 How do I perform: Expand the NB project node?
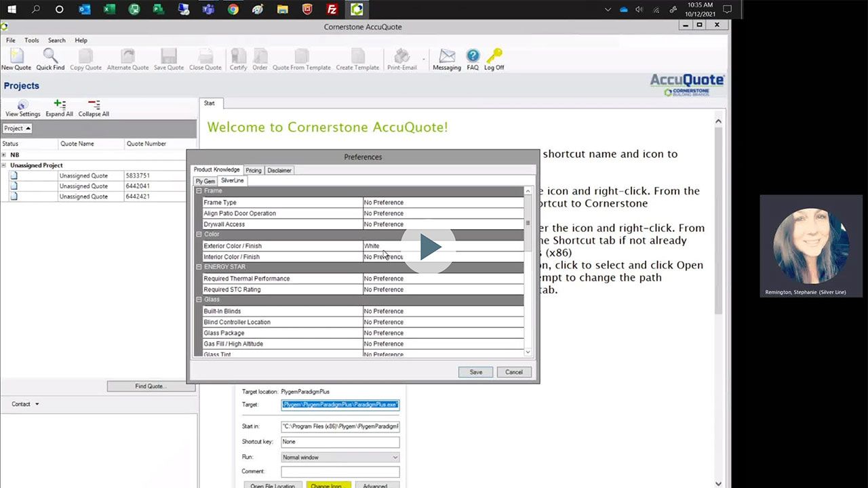[4, 155]
